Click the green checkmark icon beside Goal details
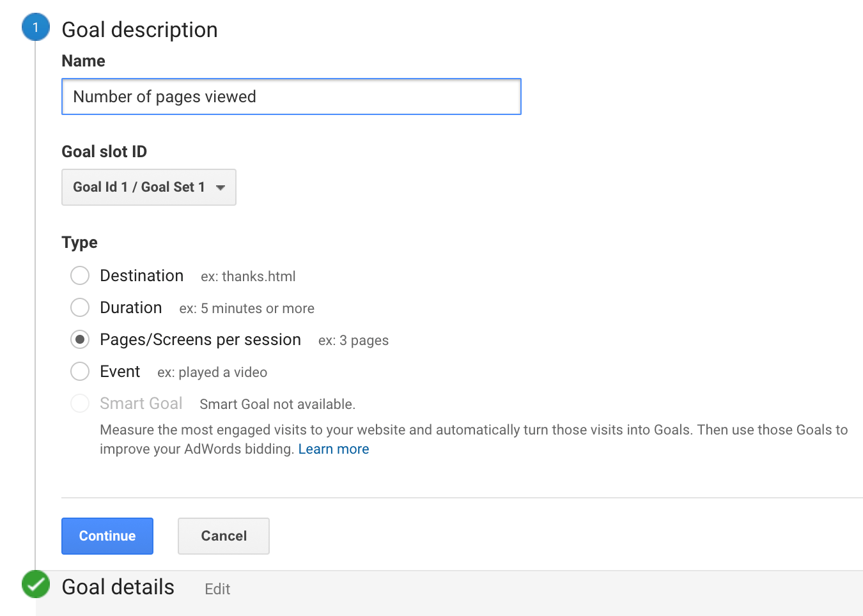Image resolution: width=863 pixels, height=616 pixels. coord(36,584)
